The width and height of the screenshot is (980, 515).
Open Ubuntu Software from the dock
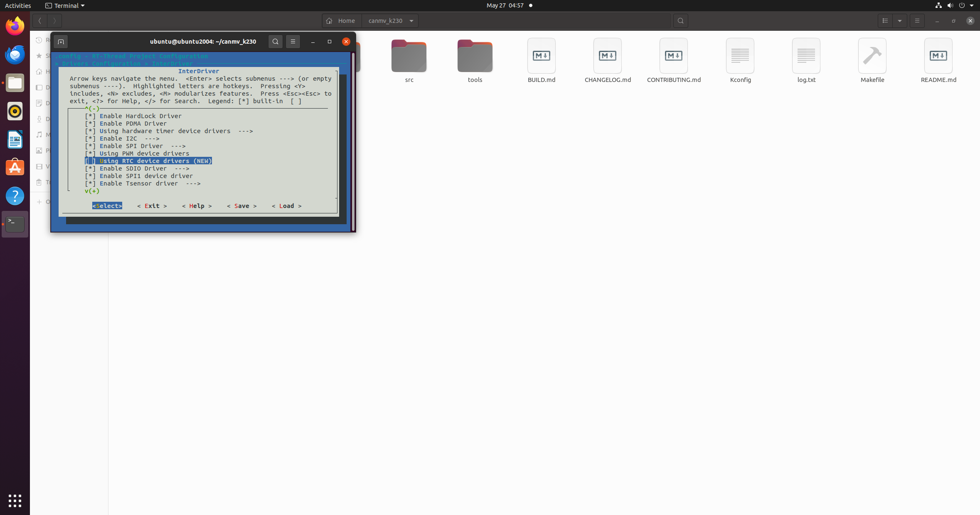(15, 167)
